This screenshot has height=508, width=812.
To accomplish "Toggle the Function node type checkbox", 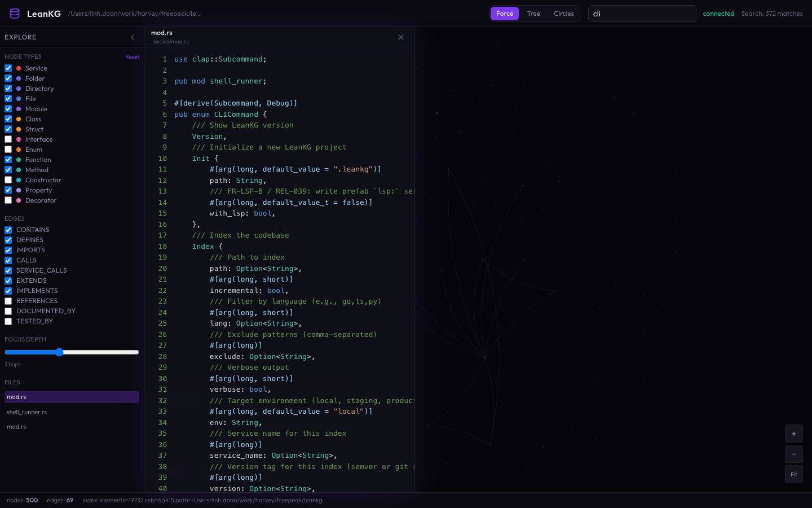I will coord(8,160).
